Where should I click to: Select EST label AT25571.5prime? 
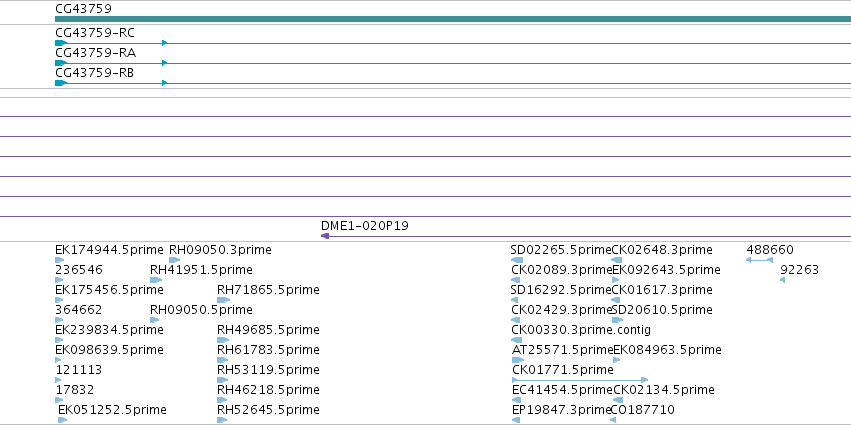point(563,350)
